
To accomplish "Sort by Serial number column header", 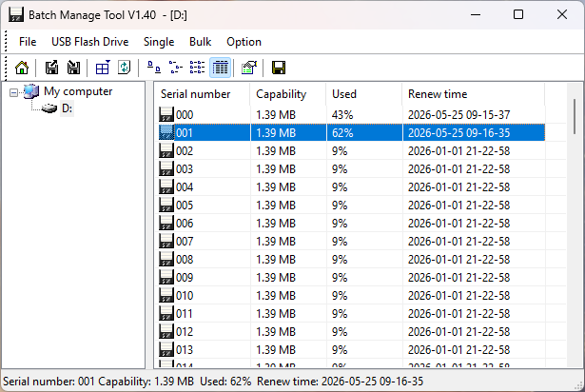I will click(203, 94).
